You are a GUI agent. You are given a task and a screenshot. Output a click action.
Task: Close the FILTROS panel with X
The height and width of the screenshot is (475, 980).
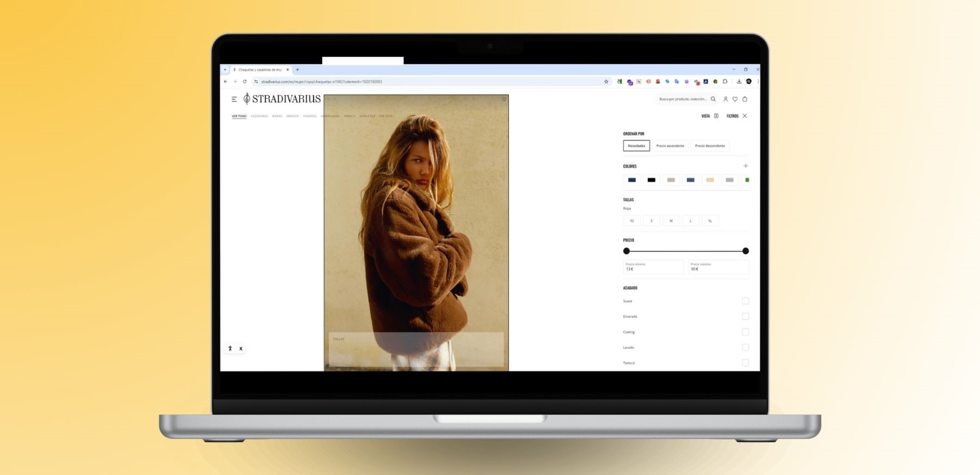click(x=745, y=116)
